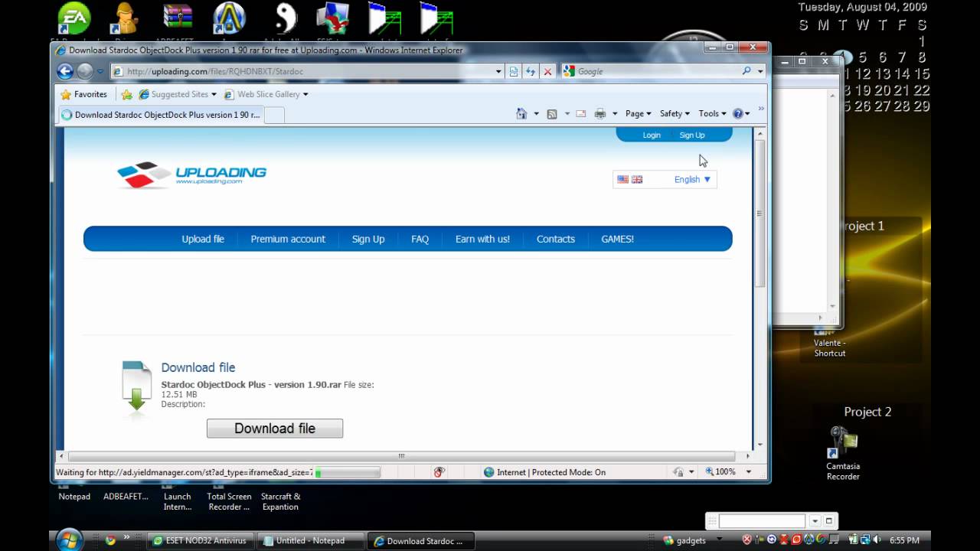
Task: Open the Web Slice Gallery item
Action: (266, 94)
